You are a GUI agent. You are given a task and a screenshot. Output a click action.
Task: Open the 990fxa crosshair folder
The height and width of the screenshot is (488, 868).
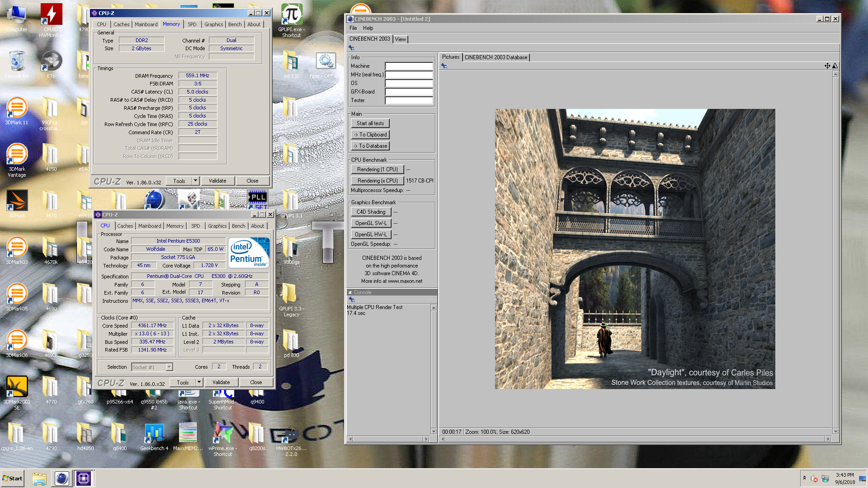51,114
